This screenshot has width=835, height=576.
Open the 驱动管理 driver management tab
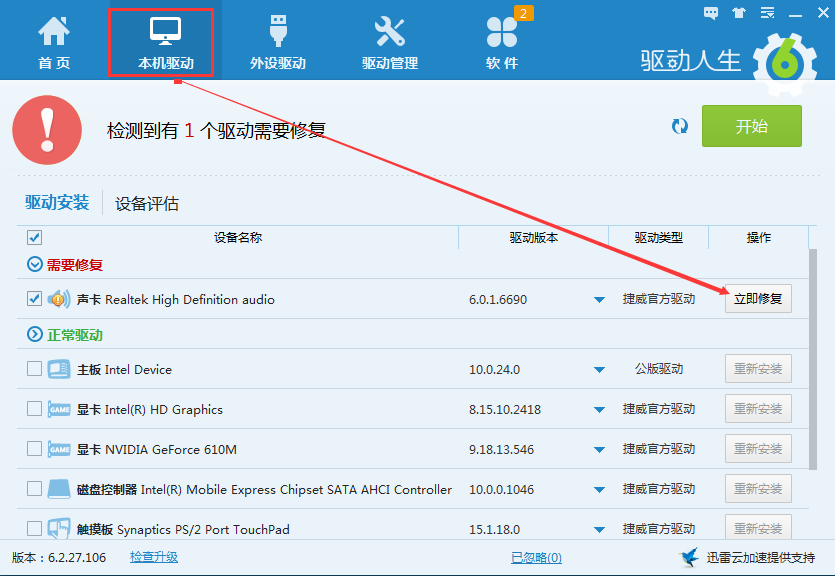[390, 43]
